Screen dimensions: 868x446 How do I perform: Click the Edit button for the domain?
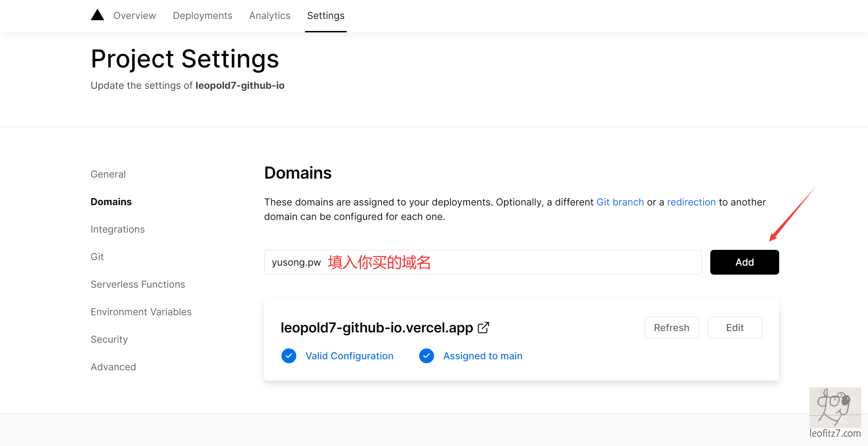coord(735,328)
